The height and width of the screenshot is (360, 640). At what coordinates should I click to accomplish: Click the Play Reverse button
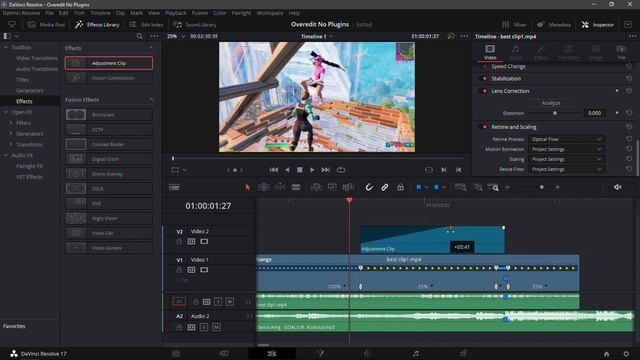287,170
